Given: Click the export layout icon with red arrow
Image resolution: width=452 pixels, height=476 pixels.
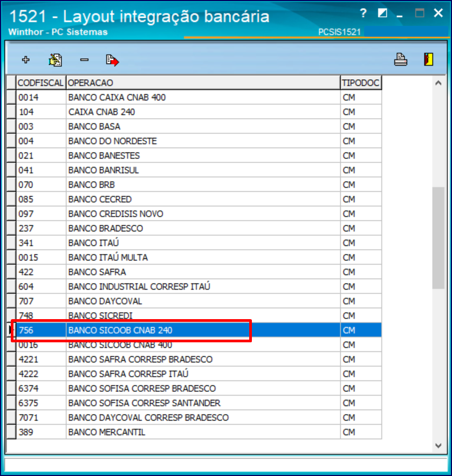Looking at the screenshot, I should 112,60.
